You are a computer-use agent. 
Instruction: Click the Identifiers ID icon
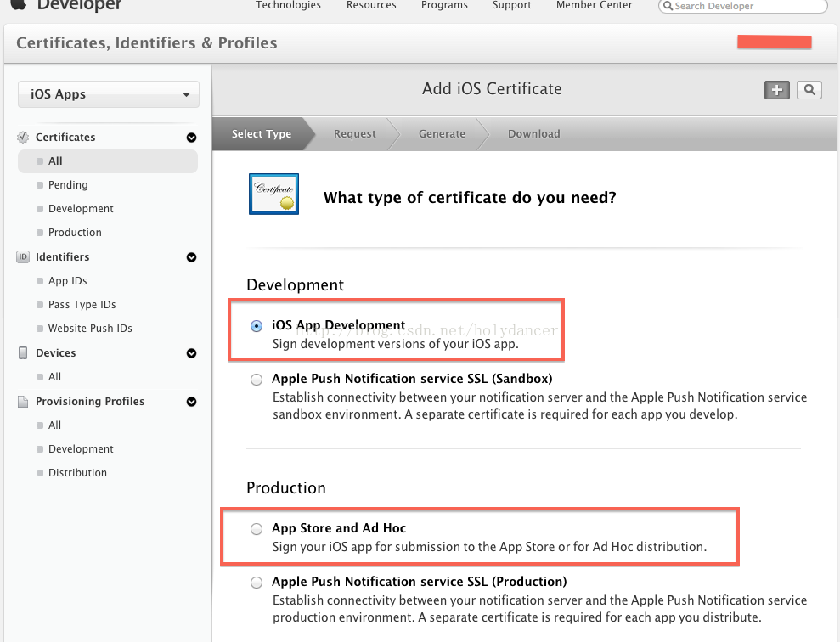23,257
